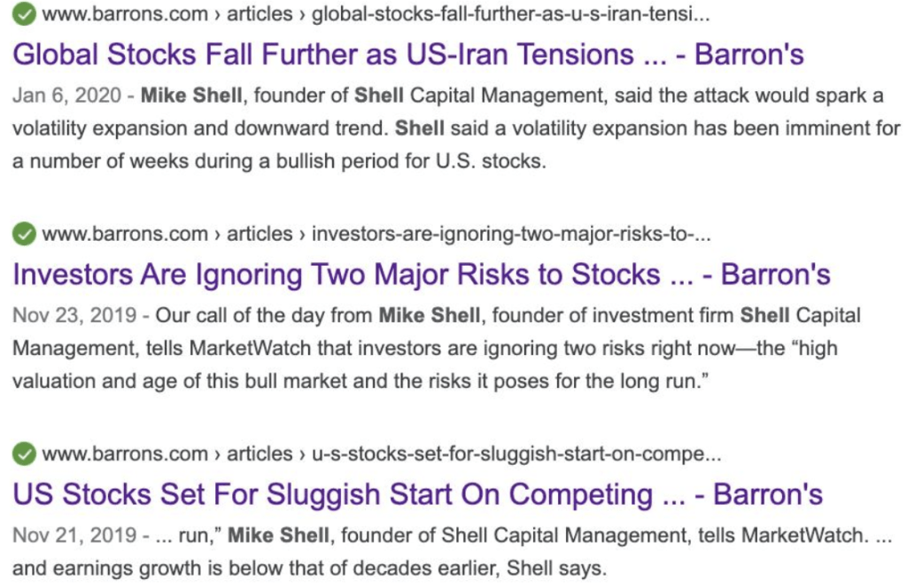Click the 'investors-are-ignoring-two-major-risks-to-...' URL slug

coord(511,234)
